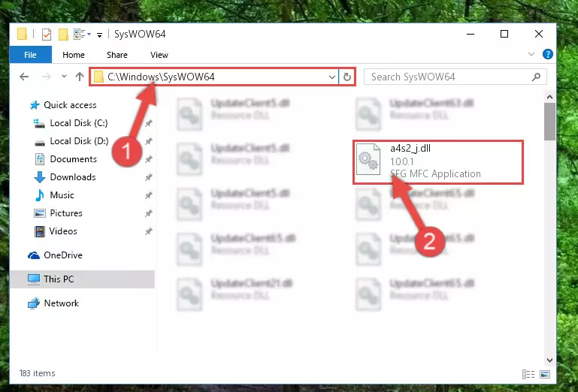Click the Properties icon in quick access toolbar
Image resolution: width=578 pixels, height=392 pixels.
47,35
